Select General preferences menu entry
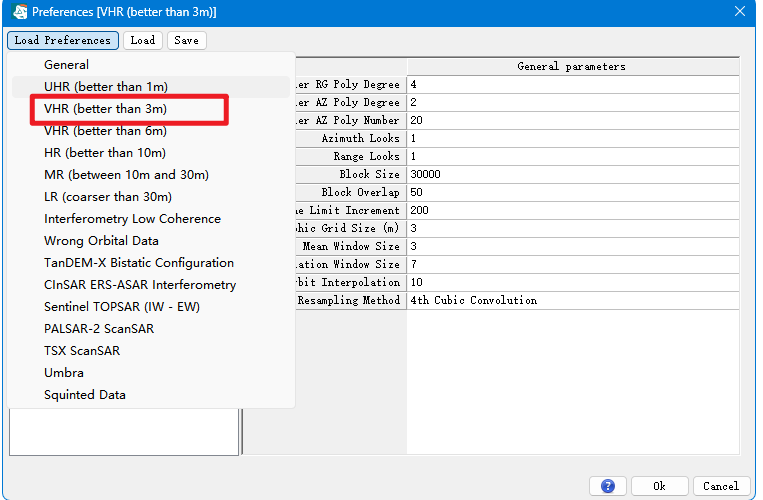Image resolution: width=763 pixels, height=500 pixels. point(151,65)
